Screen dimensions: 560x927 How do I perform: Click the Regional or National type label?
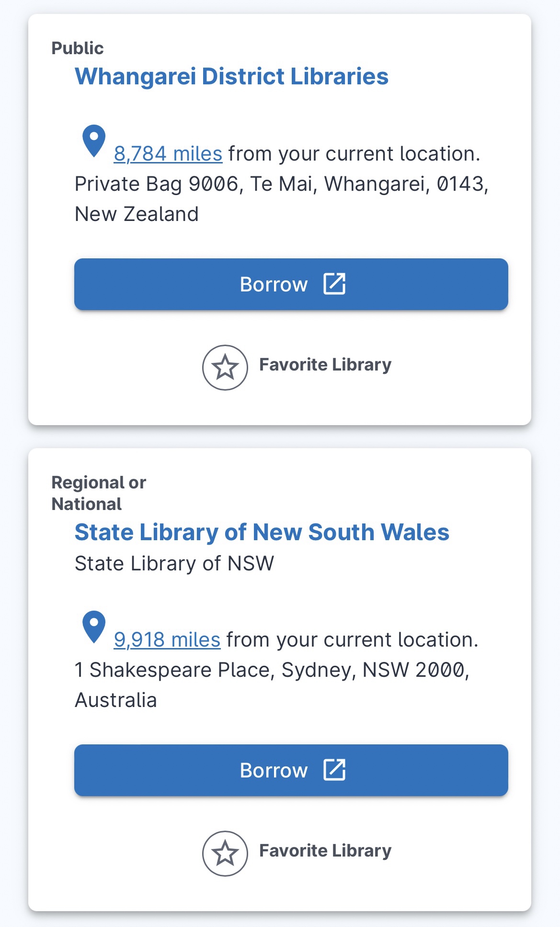[x=98, y=493]
